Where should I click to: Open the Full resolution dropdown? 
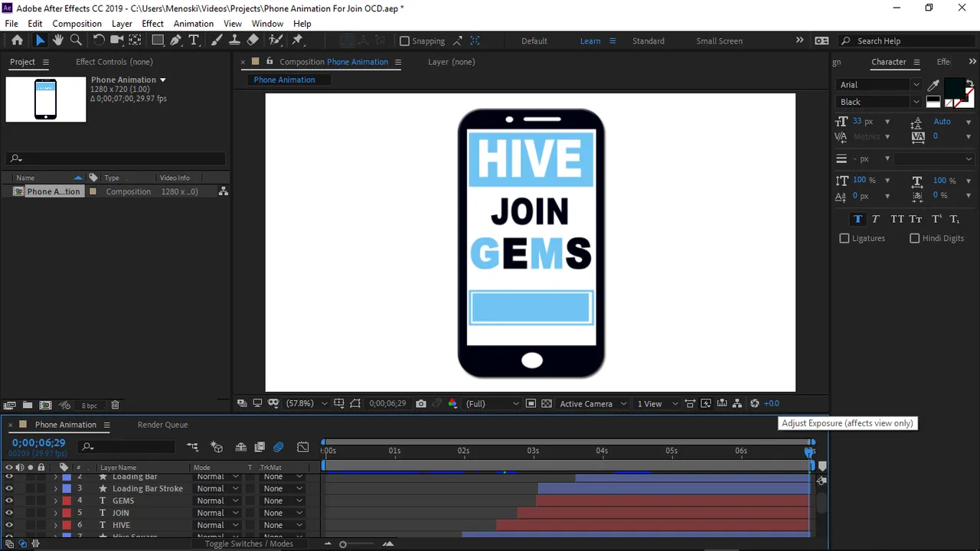click(x=492, y=403)
